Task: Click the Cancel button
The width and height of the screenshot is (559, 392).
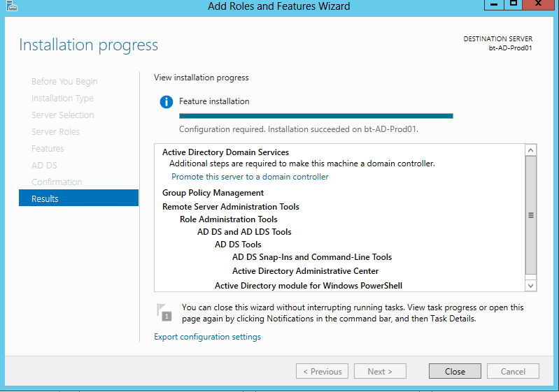Action: pos(513,371)
